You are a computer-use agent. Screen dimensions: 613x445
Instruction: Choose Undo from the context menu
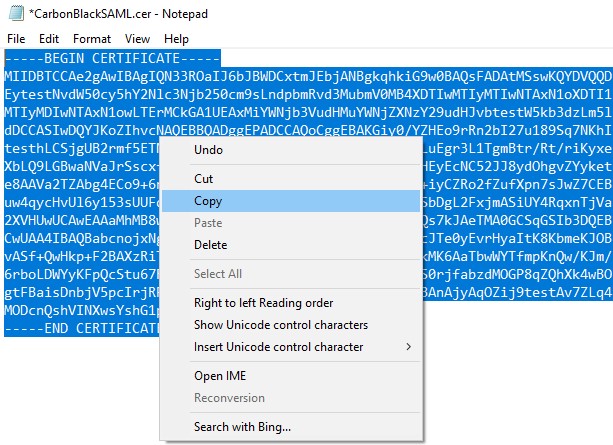[291, 150]
